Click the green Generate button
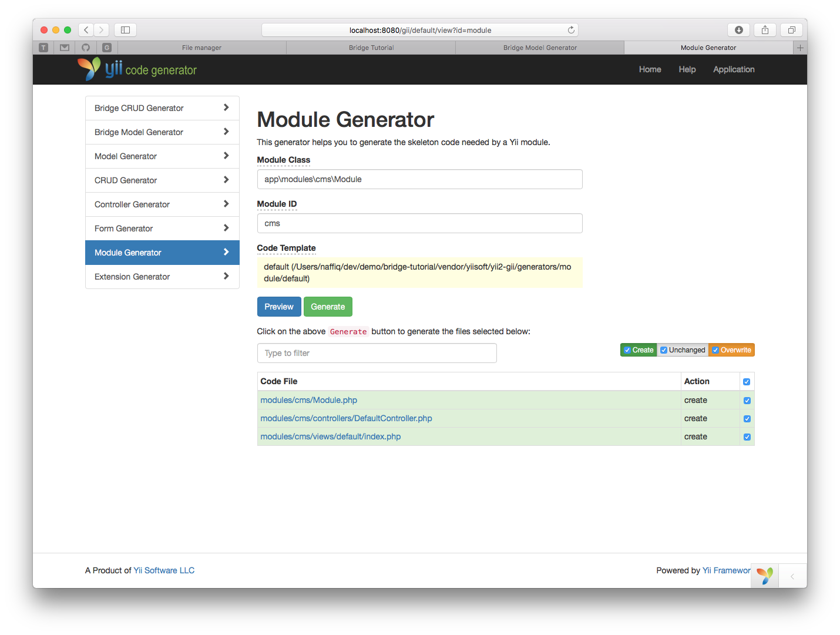The width and height of the screenshot is (840, 635). click(328, 307)
